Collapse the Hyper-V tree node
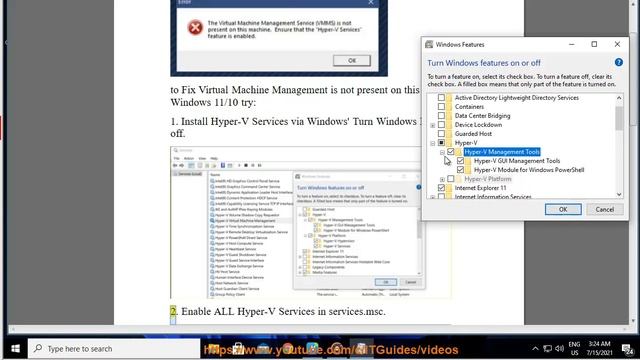640x360 pixels. tap(433, 143)
